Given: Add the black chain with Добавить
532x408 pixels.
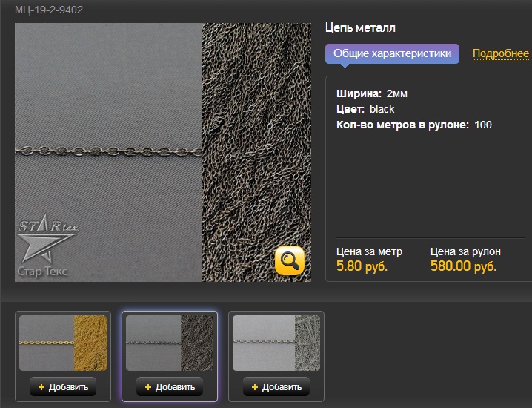Looking at the screenshot, I should (170, 387).
